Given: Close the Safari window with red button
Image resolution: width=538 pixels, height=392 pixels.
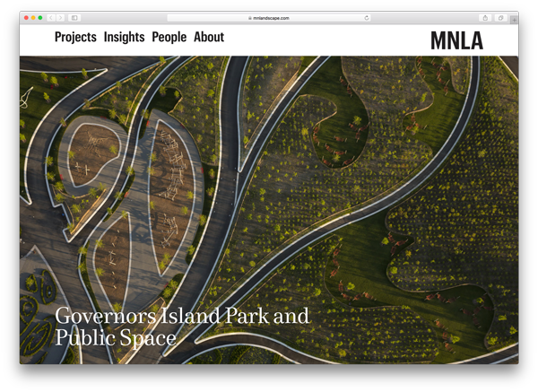Looking at the screenshot, I should pyautogui.click(x=26, y=18).
